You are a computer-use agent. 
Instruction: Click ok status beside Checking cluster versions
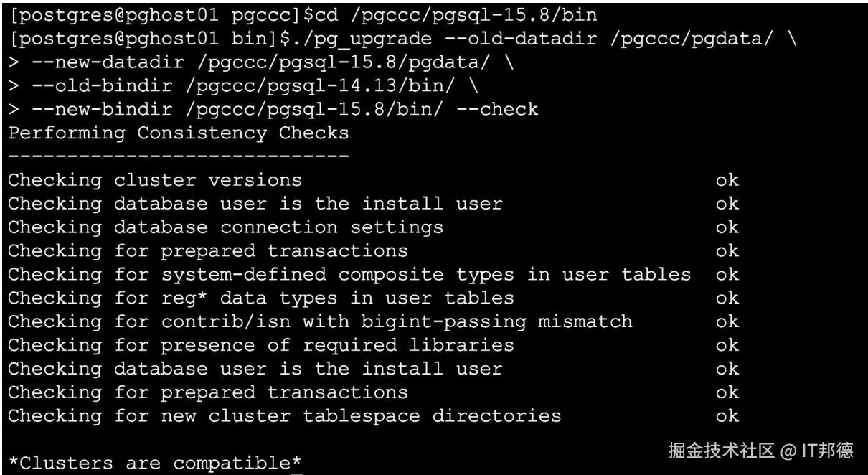coord(727,179)
